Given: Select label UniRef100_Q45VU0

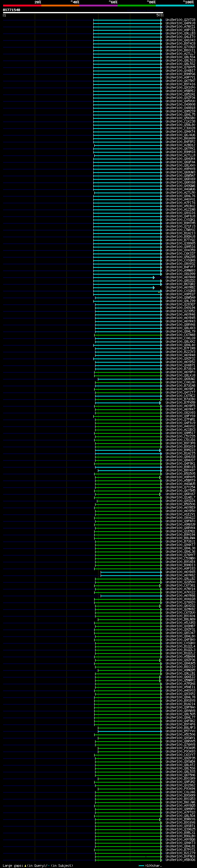Looking at the screenshot, I should click(x=180, y=101).
